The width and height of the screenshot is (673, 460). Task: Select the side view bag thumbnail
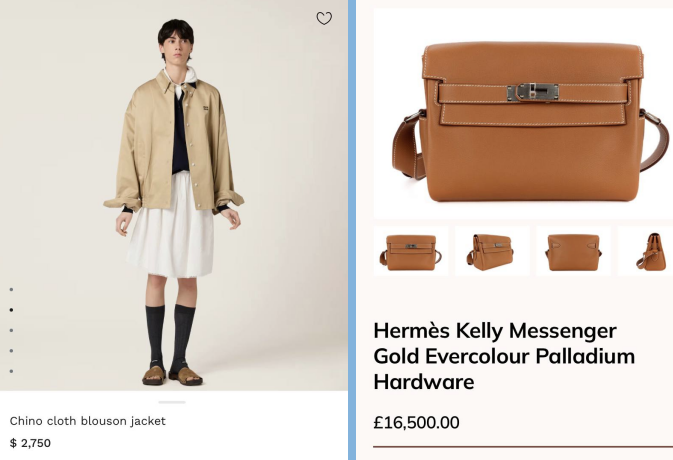point(645,251)
